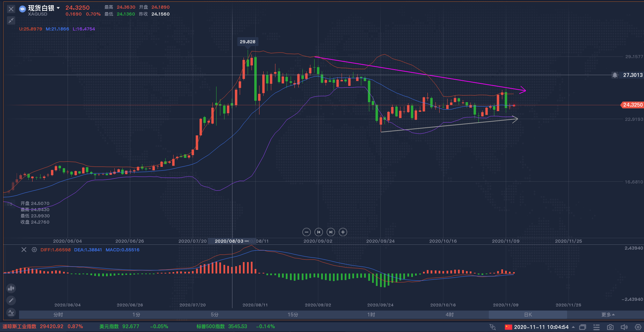Click the jump to last bar playback button

(x=331, y=232)
